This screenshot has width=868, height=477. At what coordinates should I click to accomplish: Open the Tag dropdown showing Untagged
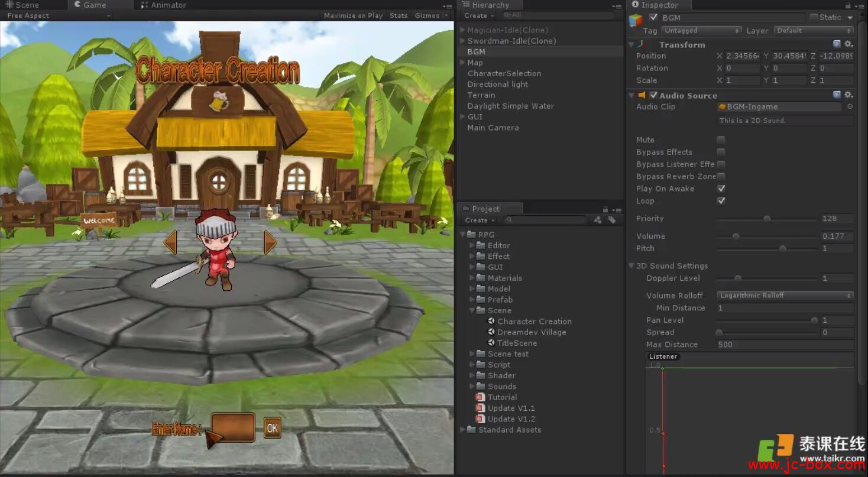[x=701, y=31]
